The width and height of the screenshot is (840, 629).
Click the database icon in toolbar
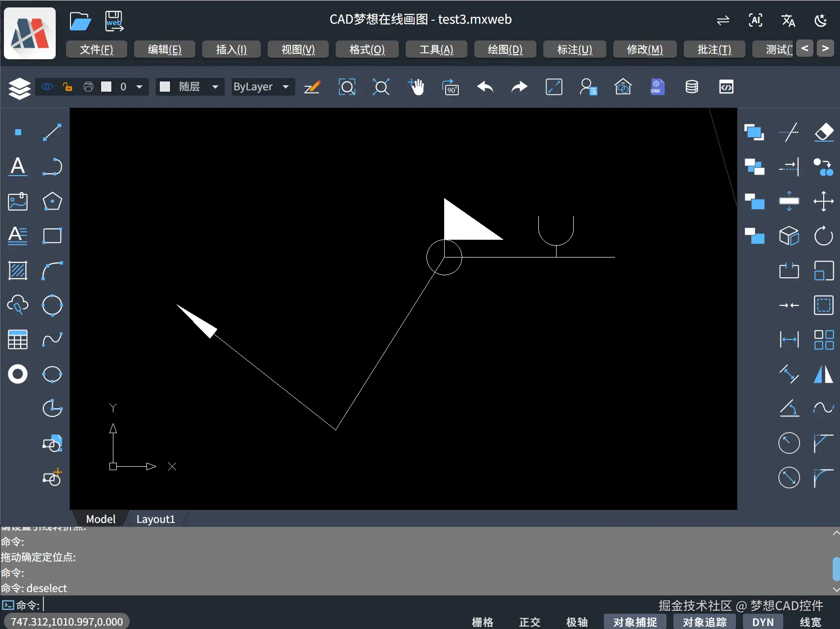(x=692, y=87)
